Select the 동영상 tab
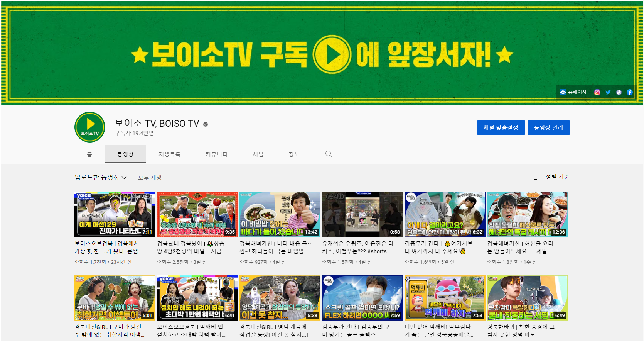Screen dimensions: 644x341 click(125, 154)
